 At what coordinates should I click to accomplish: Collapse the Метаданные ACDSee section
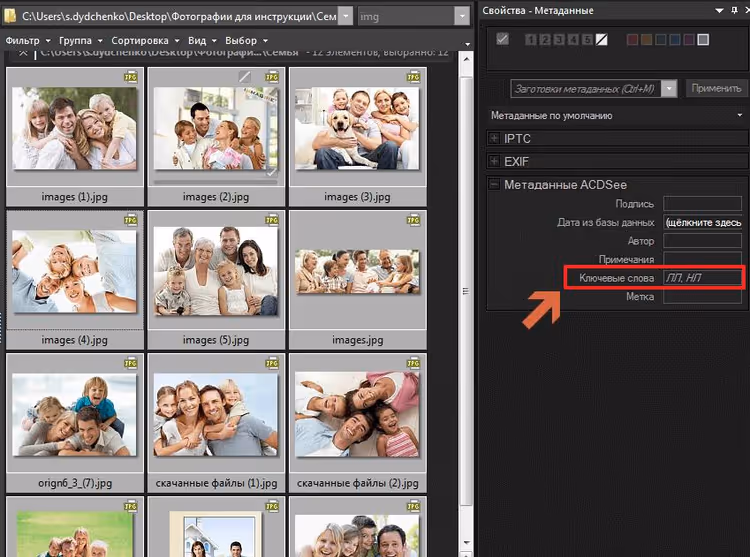click(495, 184)
